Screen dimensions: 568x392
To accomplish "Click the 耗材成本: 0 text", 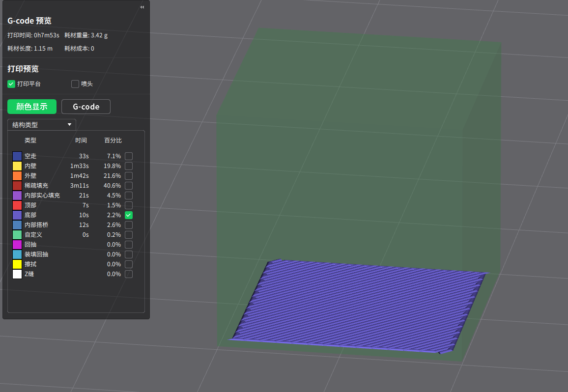I will pos(79,49).
